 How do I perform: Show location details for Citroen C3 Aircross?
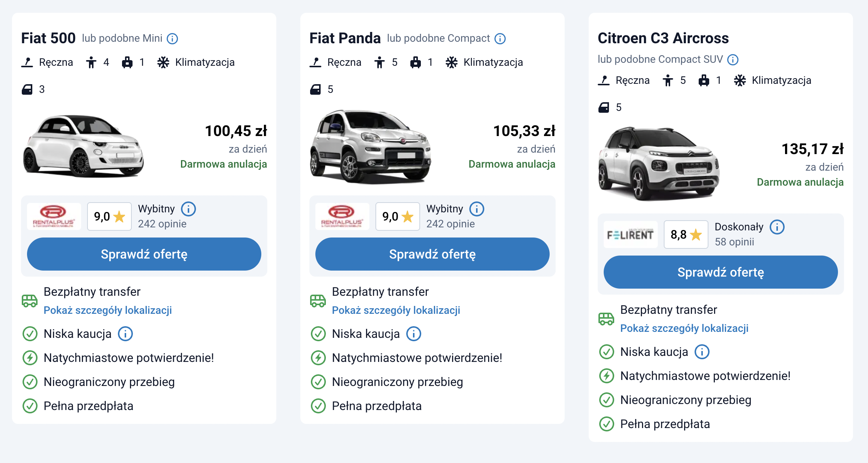click(x=684, y=328)
